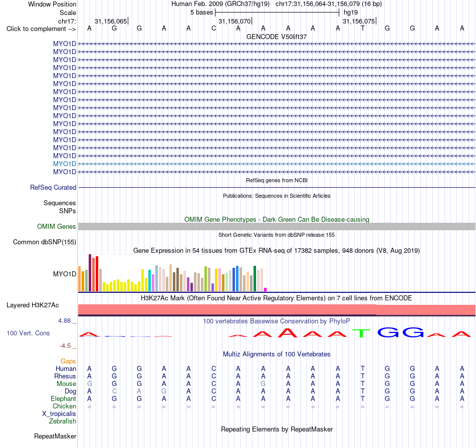Click the "Elephant" species row label
Viewport: 476px width, 448px height.
click(63, 398)
